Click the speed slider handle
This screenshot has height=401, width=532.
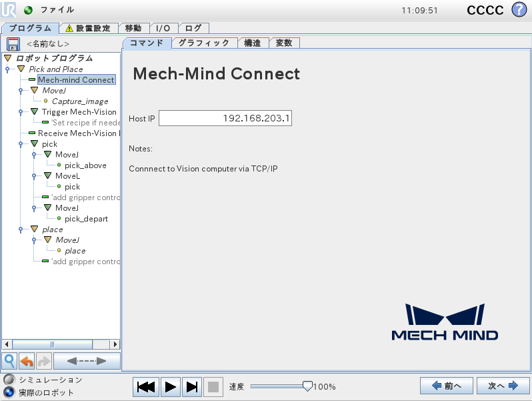coord(307,386)
